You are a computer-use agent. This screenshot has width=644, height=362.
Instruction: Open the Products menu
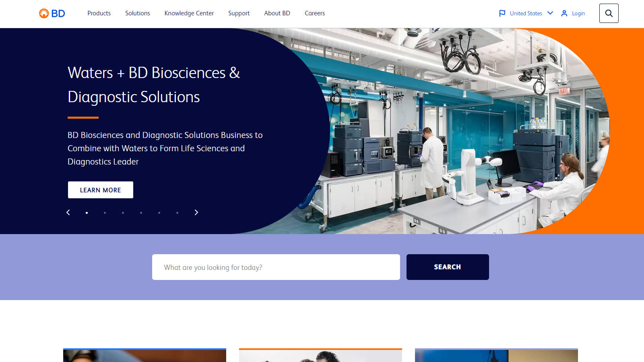[x=99, y=13]
